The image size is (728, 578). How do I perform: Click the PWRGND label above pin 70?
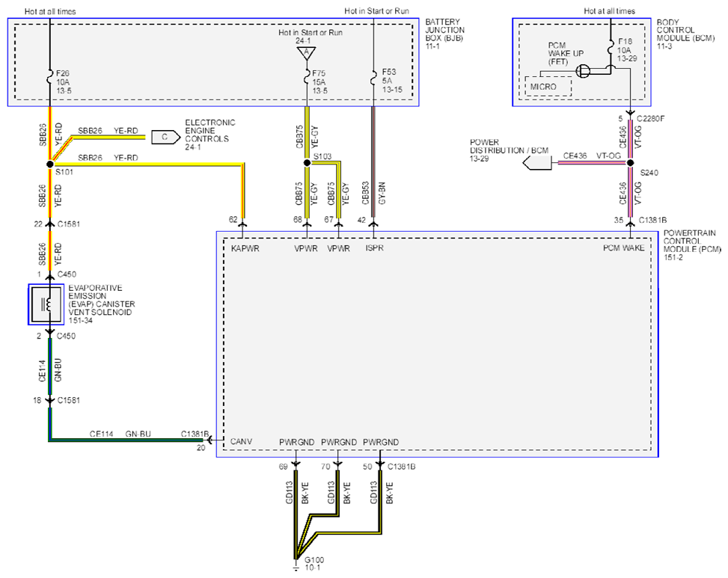pos(339,442)
